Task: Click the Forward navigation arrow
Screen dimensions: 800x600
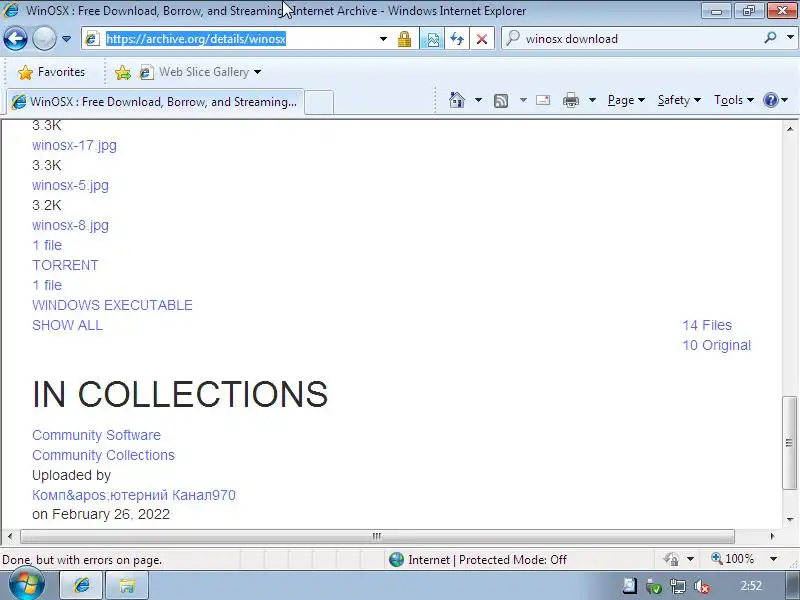Action: (44, 38)
